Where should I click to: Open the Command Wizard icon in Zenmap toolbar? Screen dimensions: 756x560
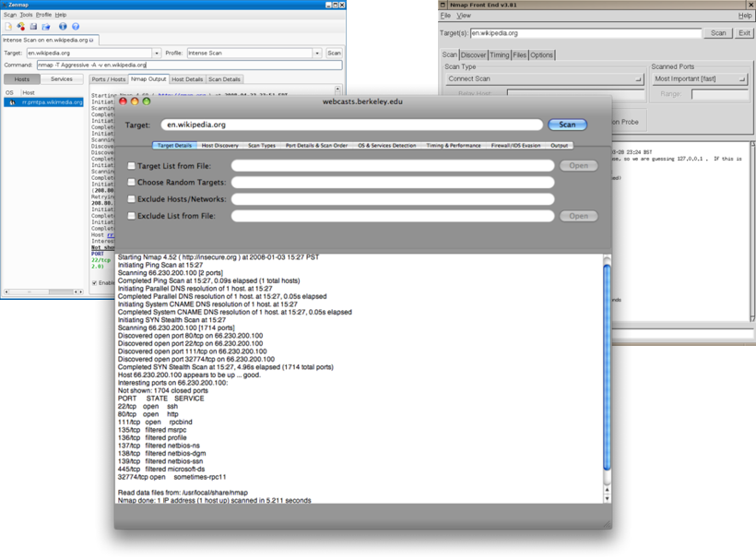pyautogui.click(x=20, y=27)
